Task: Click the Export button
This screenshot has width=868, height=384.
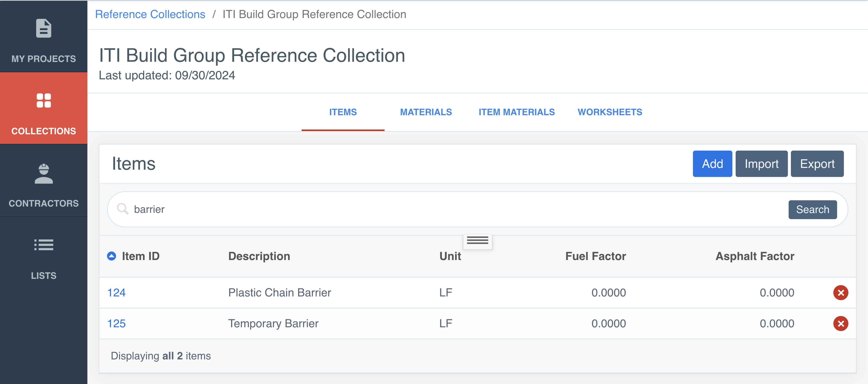Action: (817, 164)
